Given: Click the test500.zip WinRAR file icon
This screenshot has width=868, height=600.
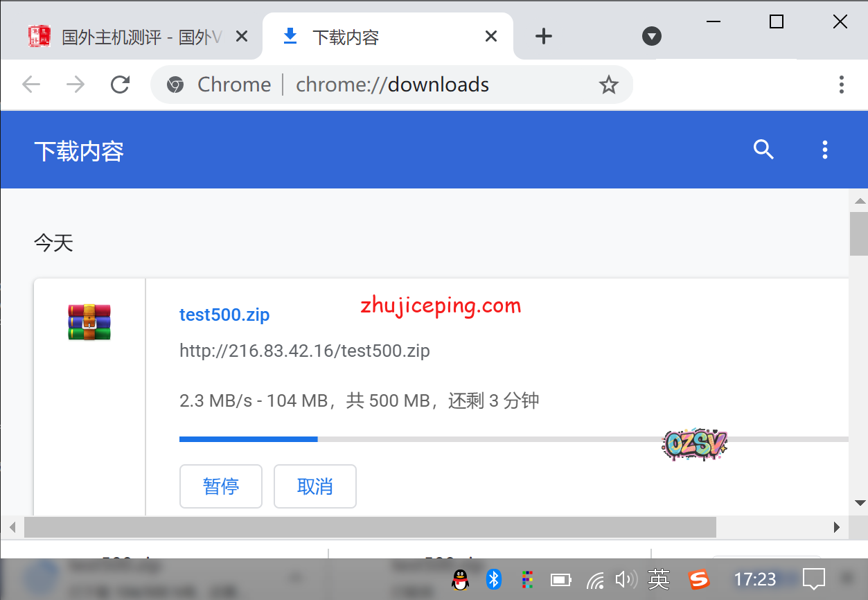Looking at the screenshot, I should coord(89,322).
